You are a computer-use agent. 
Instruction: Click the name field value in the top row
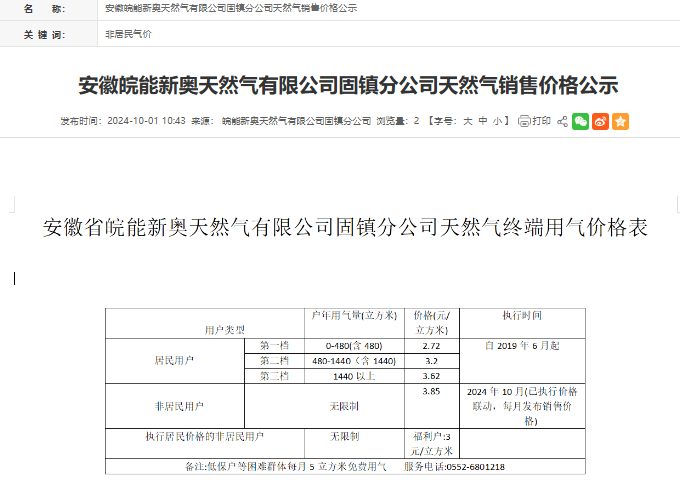point(231,8)
